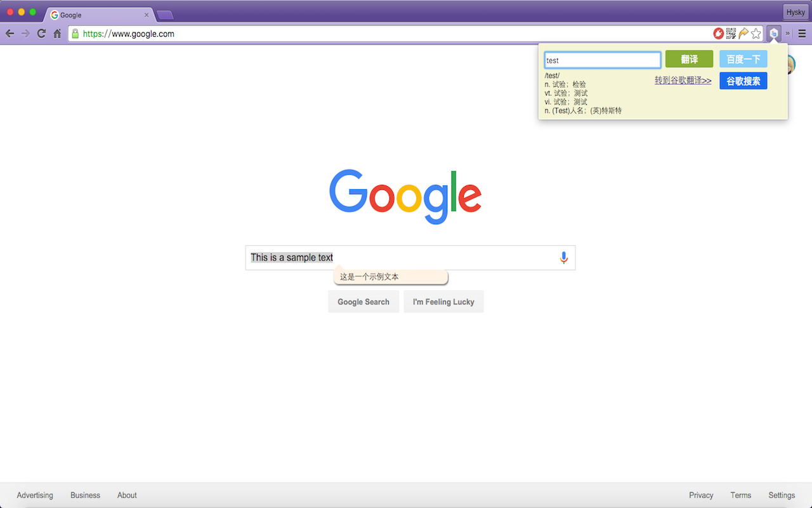This screenshot has width=812, height=508.
Task: Go back using the browser back arrow
Action: (x=10, y=34)
